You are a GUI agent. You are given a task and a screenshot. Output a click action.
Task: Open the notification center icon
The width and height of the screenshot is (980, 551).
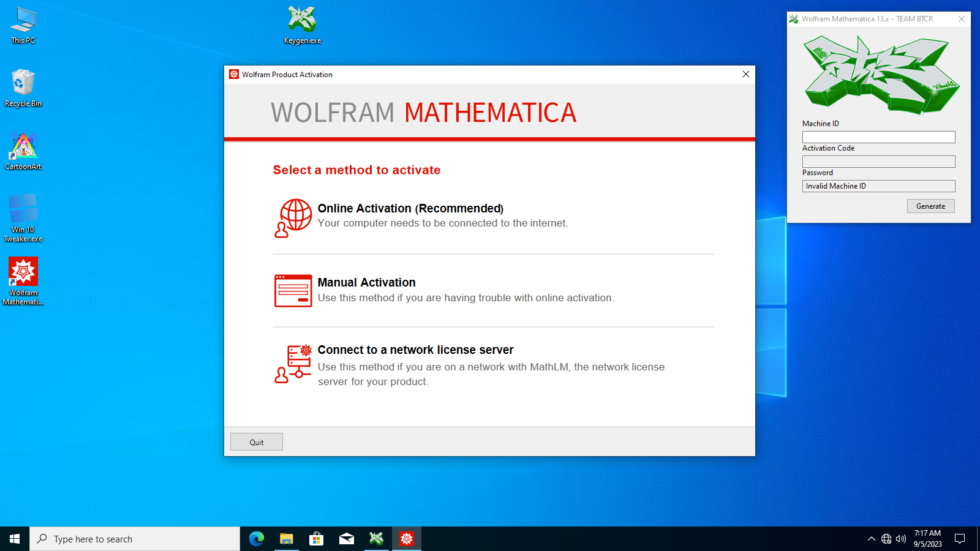point(960,539)
